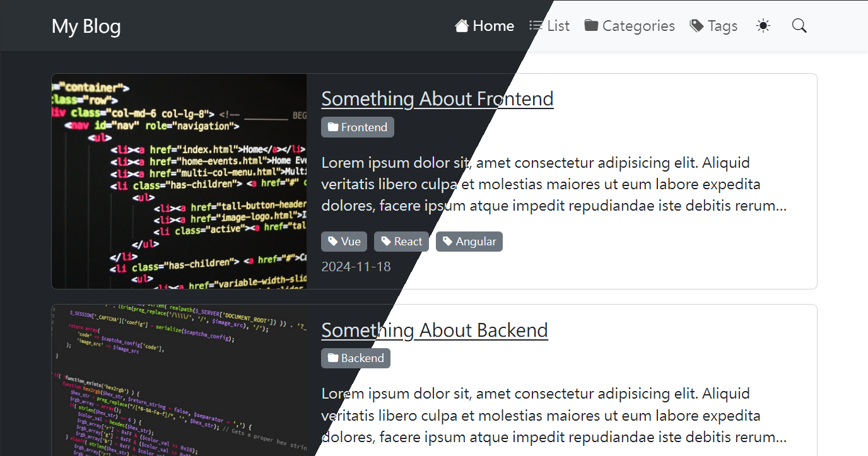Open the Something About Backend post title
The image size is (868, 456).
tap(435, 330)
